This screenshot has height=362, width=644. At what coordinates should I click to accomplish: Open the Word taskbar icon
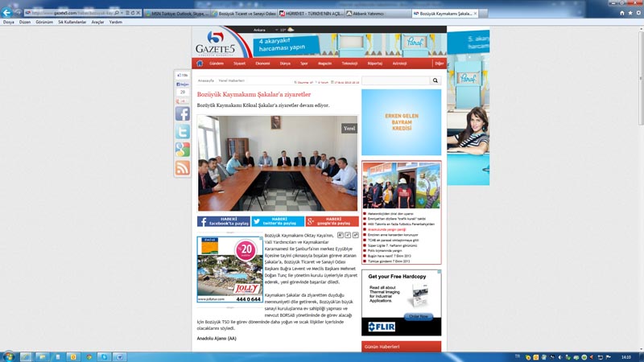(120, 357)
